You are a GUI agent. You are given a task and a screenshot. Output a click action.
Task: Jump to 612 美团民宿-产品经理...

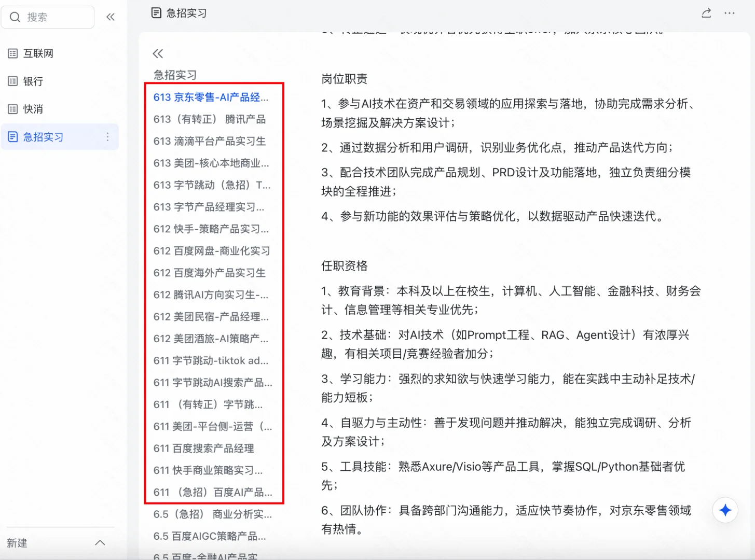point(211,317)
